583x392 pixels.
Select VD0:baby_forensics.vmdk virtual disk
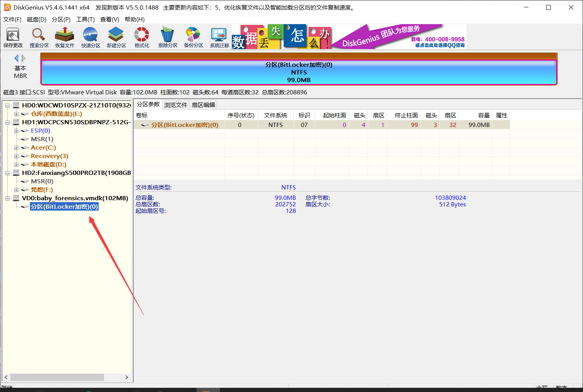point(75,198)
